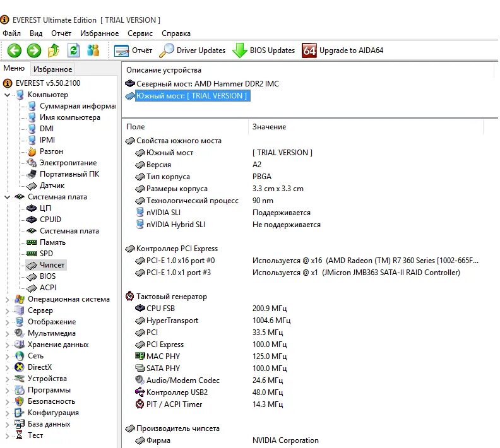Click the CPUID chip icon

click(x=32, y=220)
